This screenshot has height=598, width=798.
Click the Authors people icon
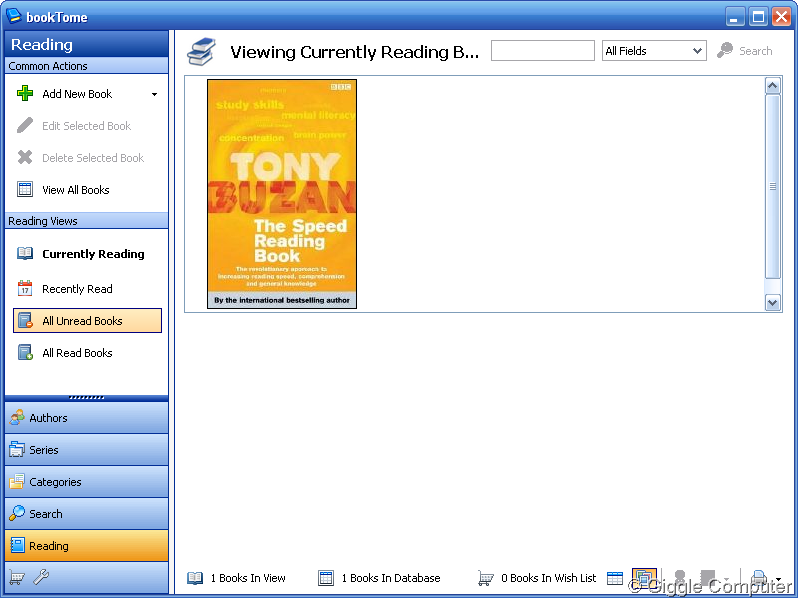(17, 417)
